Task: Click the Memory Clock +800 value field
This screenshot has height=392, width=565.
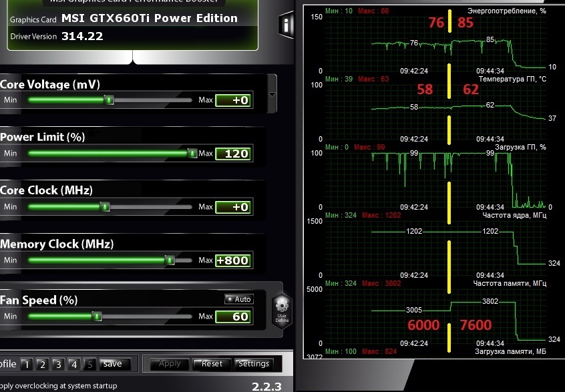Action: click(x=234, y=260)
